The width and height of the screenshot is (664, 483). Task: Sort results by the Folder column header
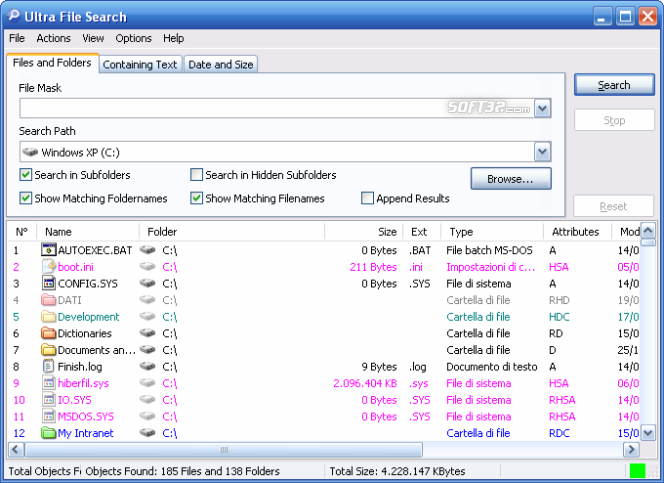pos(232,232)
